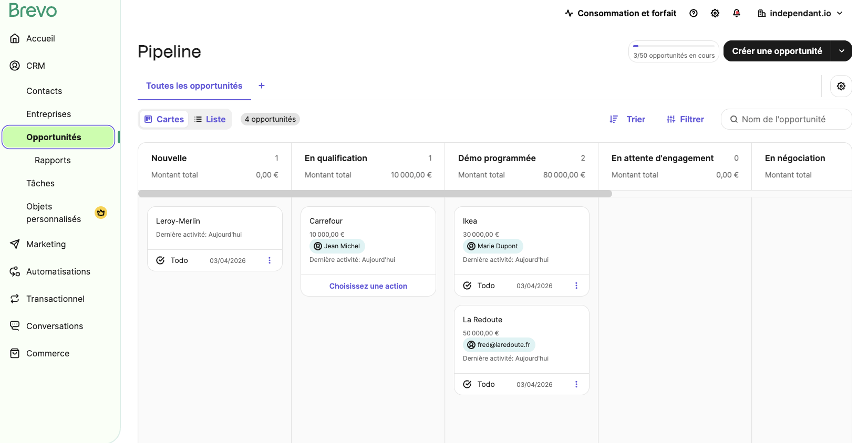Image resolution: width=868 pixels, height=443 pixels.
Task: Click the 10 000,00 € amount on Carrefour card
Action: (x=327, y=235)
